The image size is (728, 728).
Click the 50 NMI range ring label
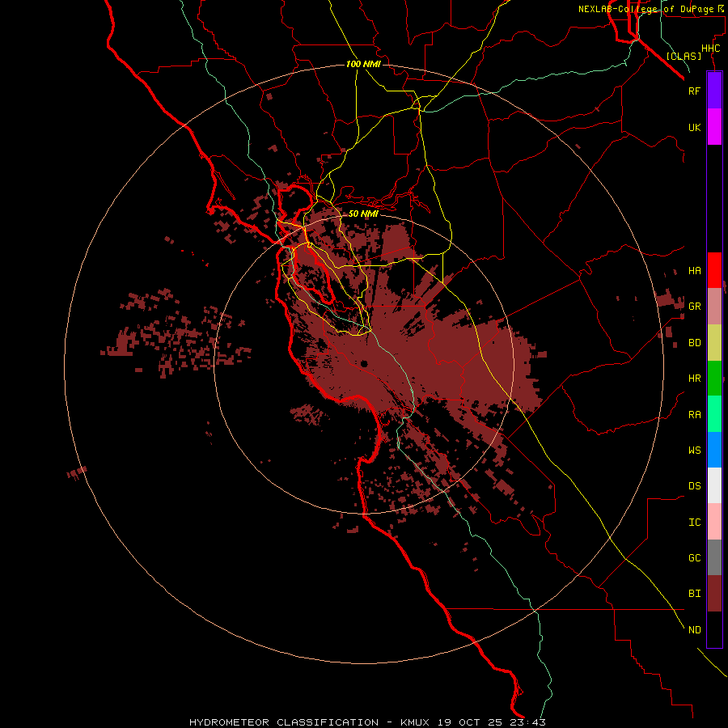363,214
